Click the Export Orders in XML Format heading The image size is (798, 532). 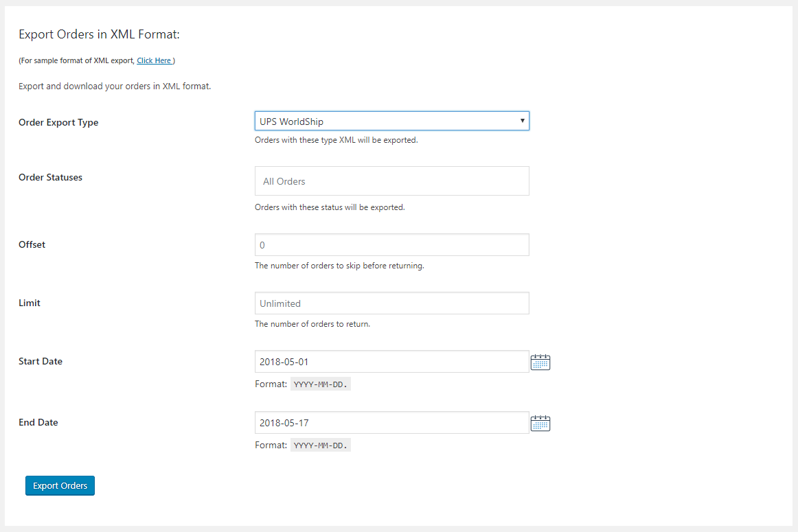coord(99,34)
